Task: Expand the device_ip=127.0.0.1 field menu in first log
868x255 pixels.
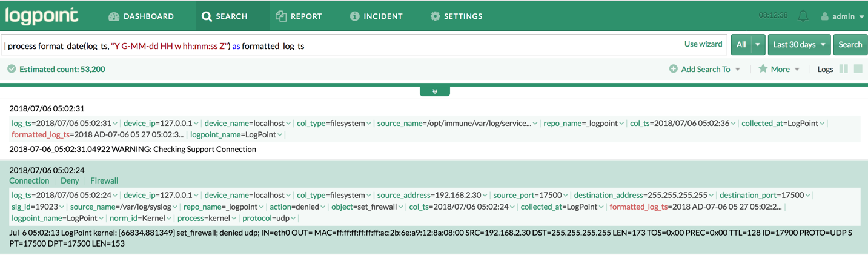Action: 196,124
